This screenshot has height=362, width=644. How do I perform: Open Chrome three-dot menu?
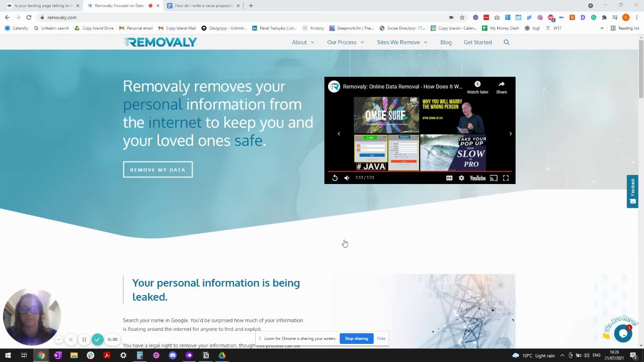[636, 17]
